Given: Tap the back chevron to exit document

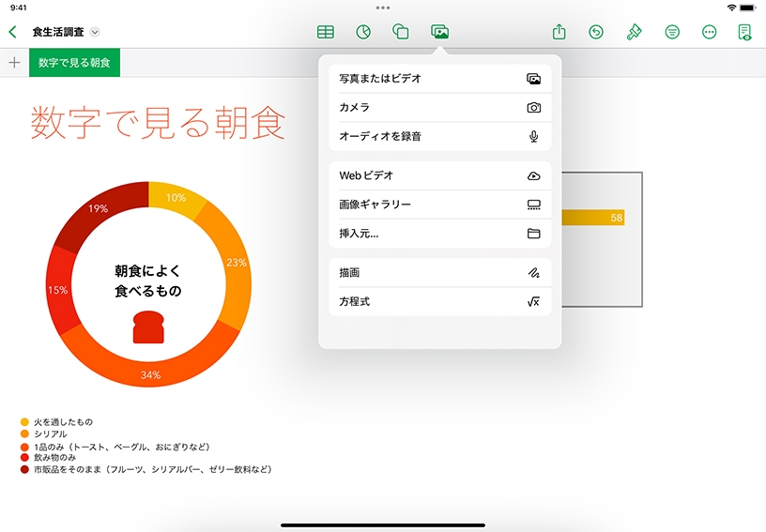Looking at the screenshot, I should [x=12, y=32].
